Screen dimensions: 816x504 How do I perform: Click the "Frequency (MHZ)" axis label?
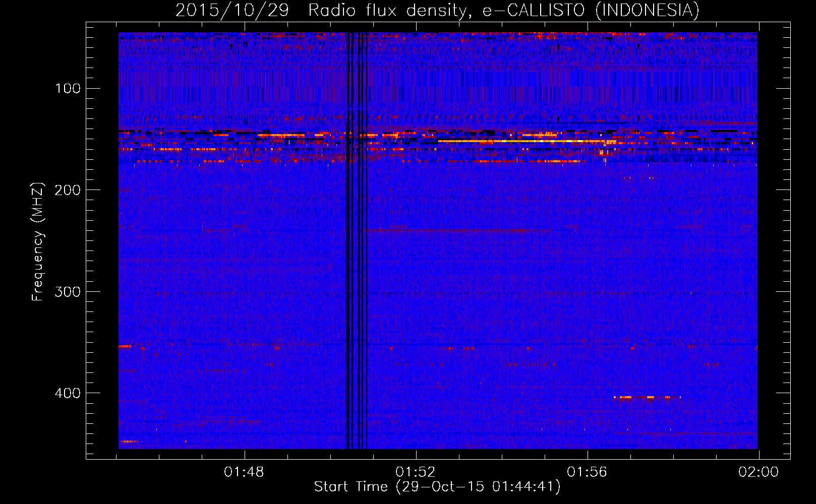tap(38, 241)
